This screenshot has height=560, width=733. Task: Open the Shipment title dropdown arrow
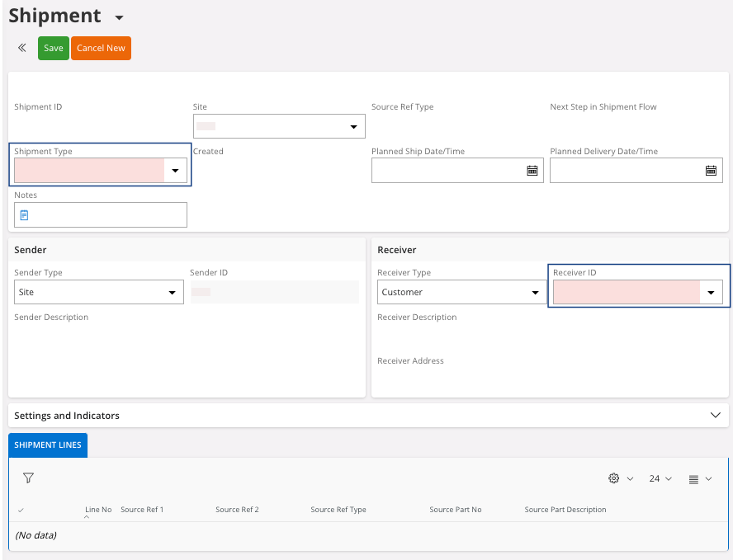[119, 18]
